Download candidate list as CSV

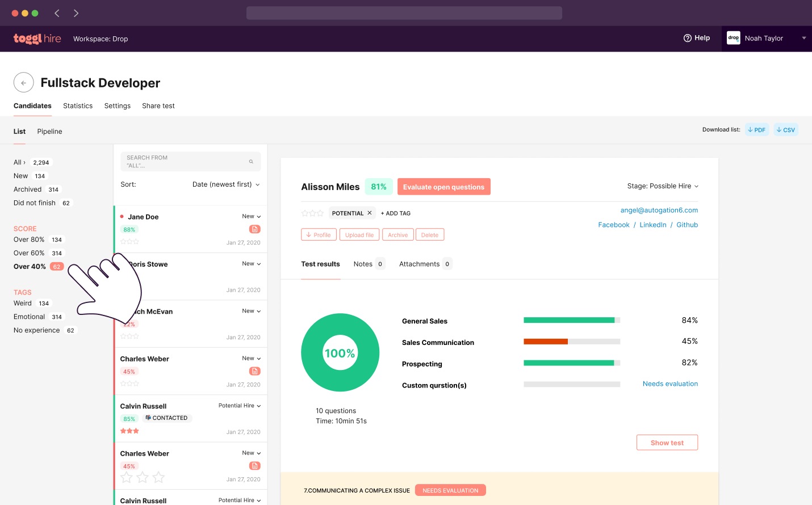click(786, 129)
